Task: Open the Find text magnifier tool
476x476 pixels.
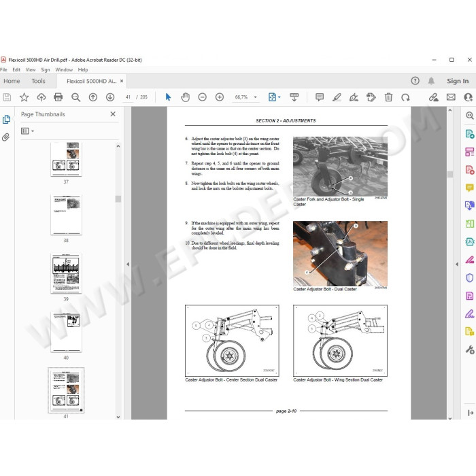Action: click(75, 97)
